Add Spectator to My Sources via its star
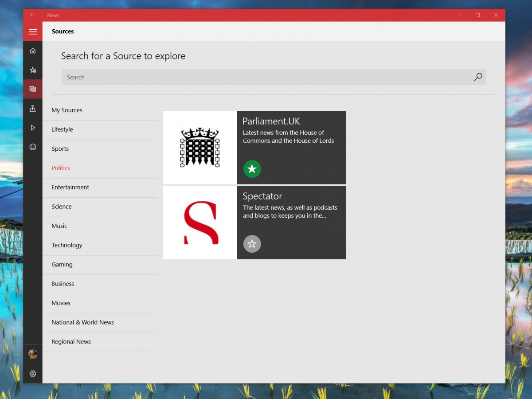This screenshot has height=399, width=532. click(x=252, y=244)
